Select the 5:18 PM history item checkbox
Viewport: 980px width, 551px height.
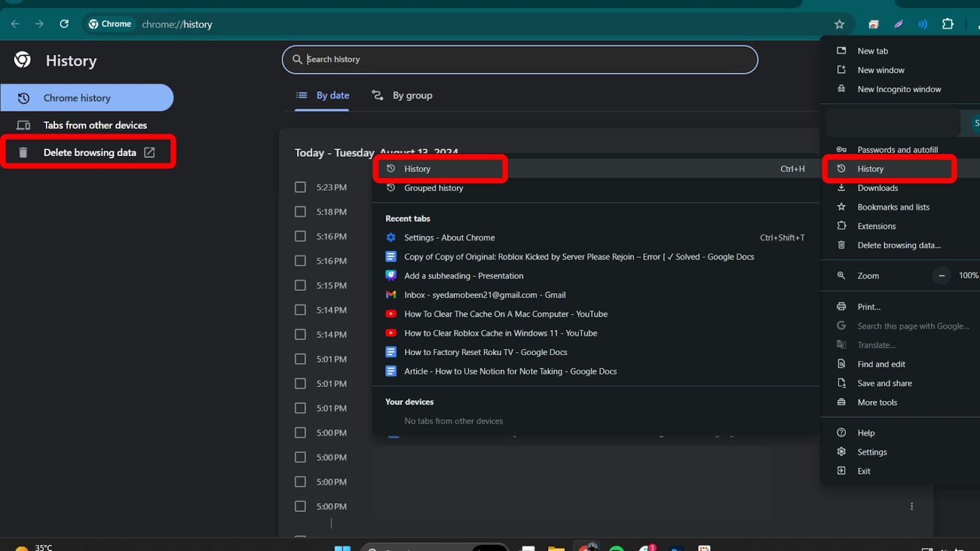[x=300, y=211]
